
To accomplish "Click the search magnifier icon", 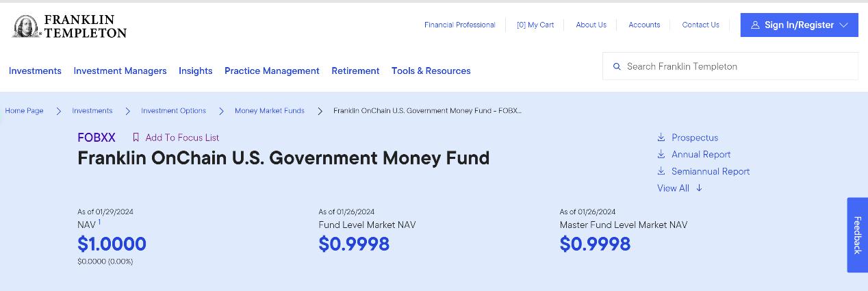I will (x=617, y=66).
